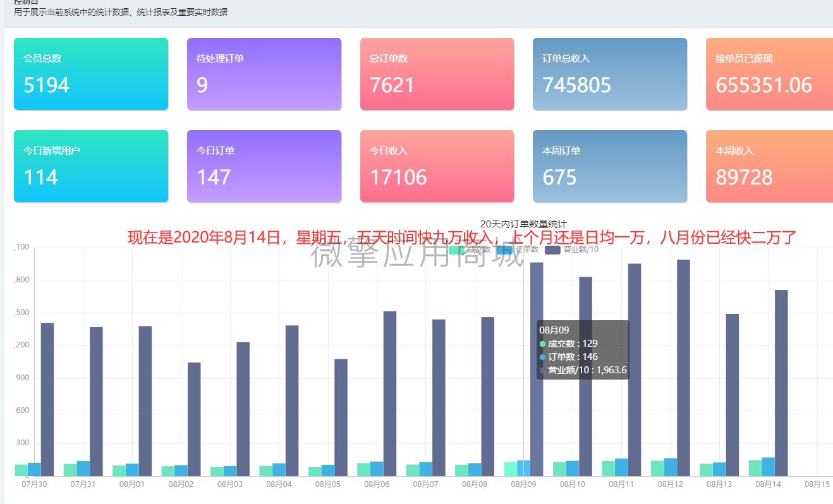The image size is (833, 504).
Task: Open the 今日新增用户 card showing 114
Action: coord(91,166)
